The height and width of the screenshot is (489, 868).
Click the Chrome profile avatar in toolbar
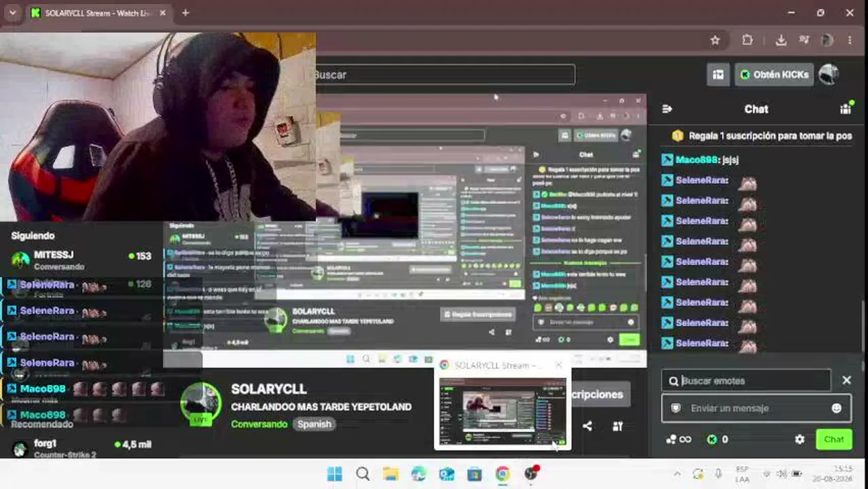827,40
